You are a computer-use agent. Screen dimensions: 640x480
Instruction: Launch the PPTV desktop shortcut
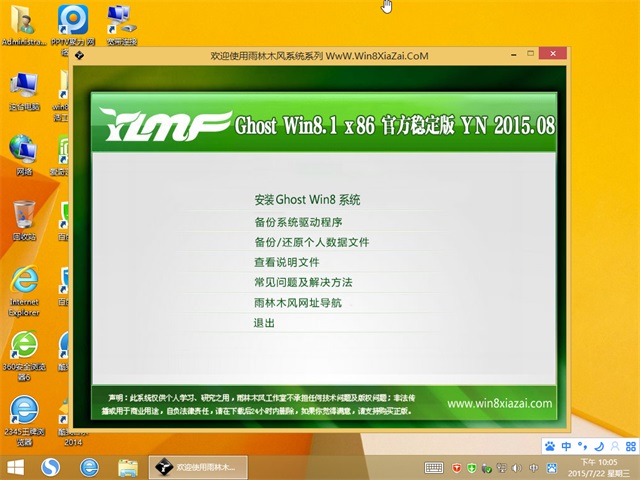[x=72, y=24]
